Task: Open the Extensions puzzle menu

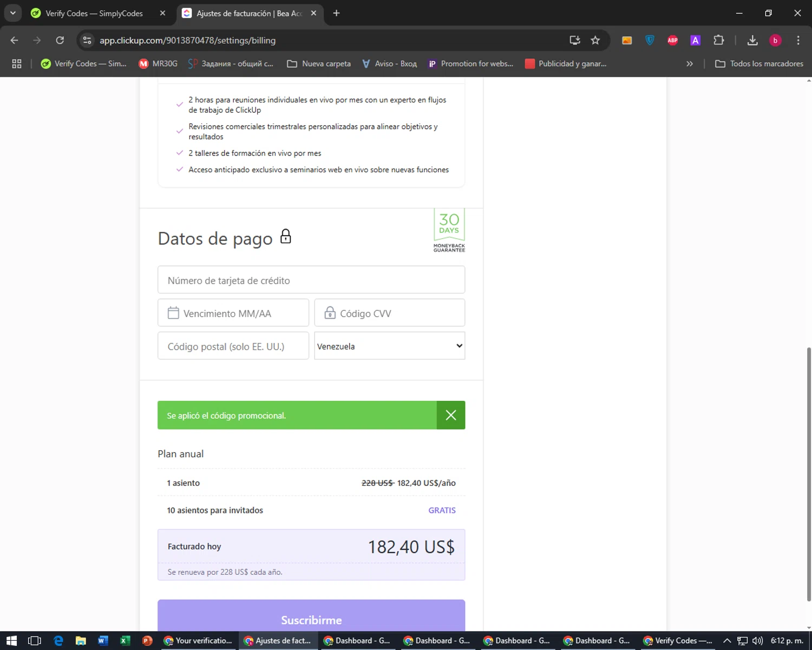Action: coord(718,40)
